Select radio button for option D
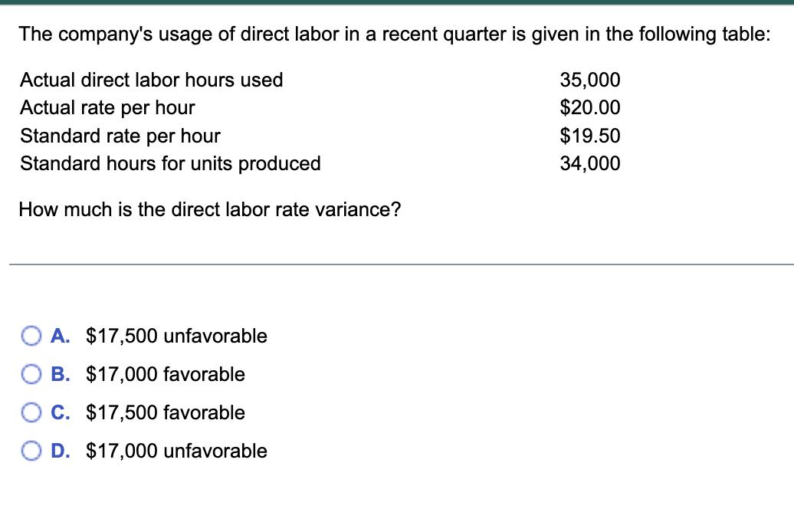Screen dimensions: 794x532 [32, 451]
